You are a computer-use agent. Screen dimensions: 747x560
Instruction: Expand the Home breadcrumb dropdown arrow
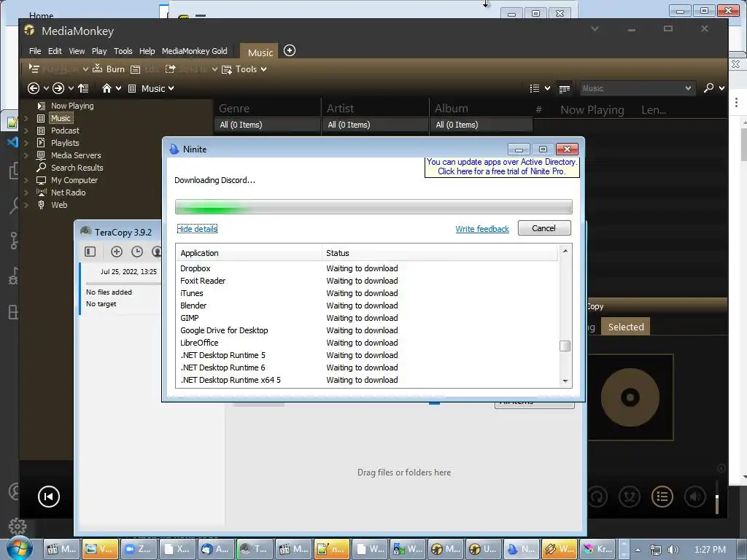(119, 88)
